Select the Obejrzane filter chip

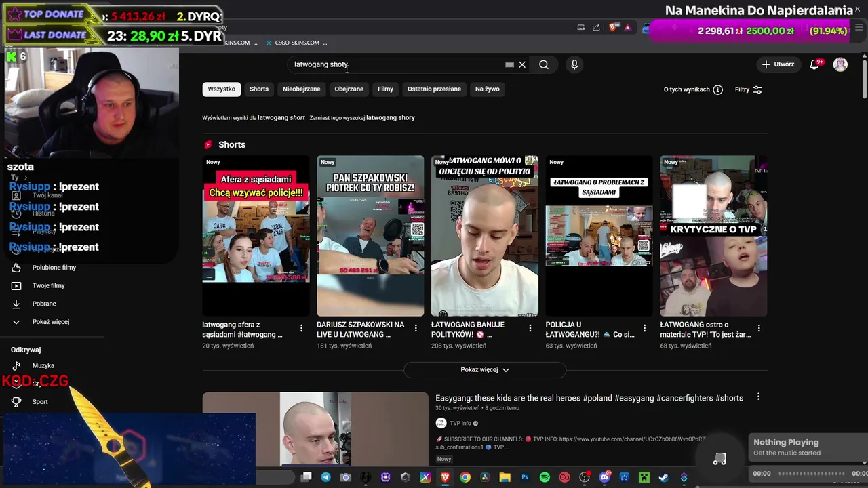pos(349,89)
